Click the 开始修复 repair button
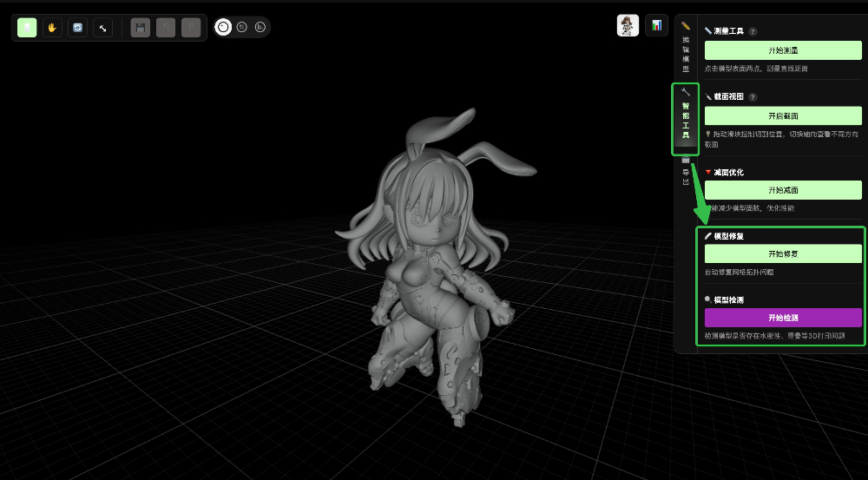Viewport: 868px width, 480px height. 783,253
